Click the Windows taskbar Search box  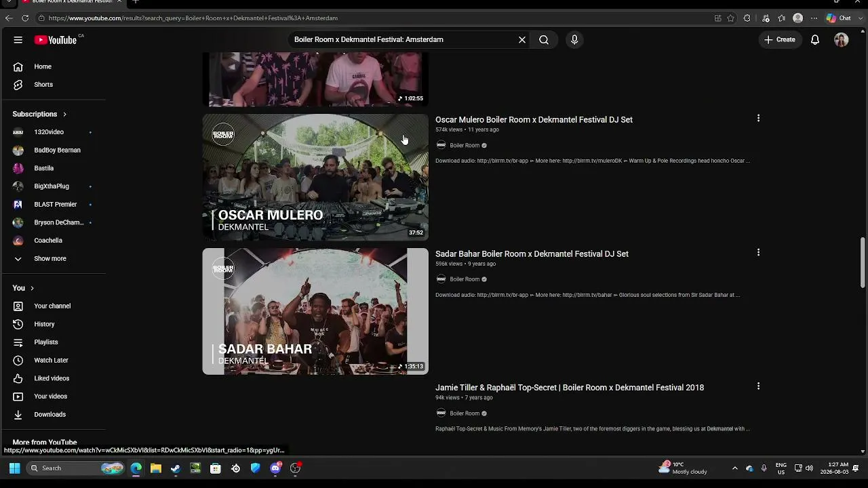[x=75, y=468]
